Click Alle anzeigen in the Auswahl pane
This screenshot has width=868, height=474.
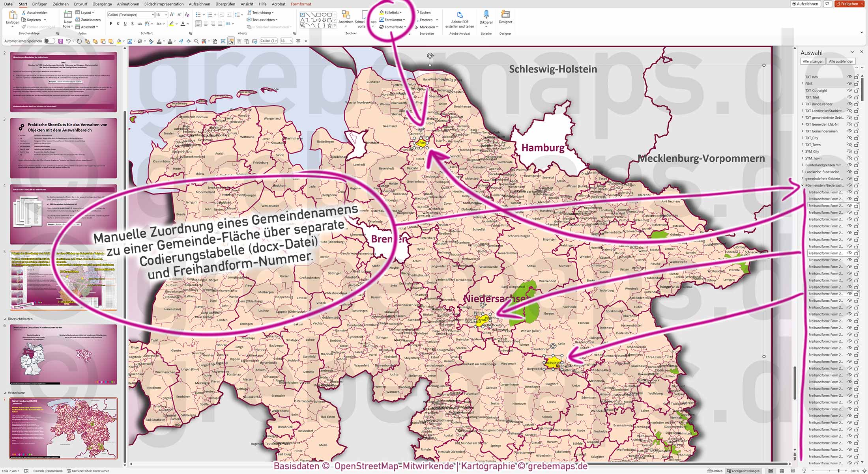pos(813,61)
